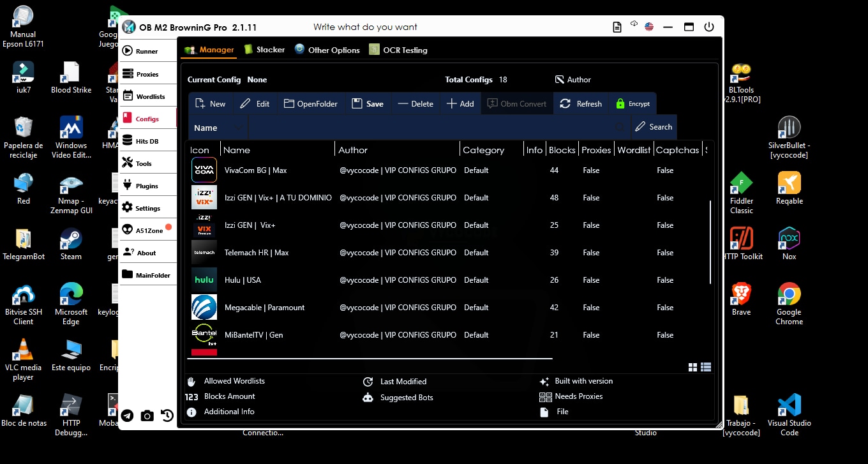868x464 pixels.
Task: Click the Edit config button
Action: click(x=255, y=103)
